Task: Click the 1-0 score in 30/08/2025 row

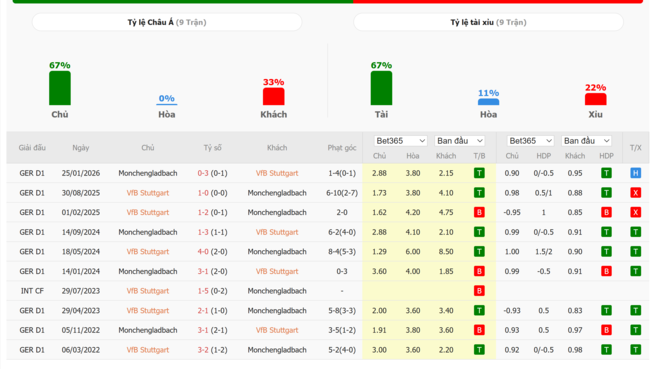Action: pos(203,193)
